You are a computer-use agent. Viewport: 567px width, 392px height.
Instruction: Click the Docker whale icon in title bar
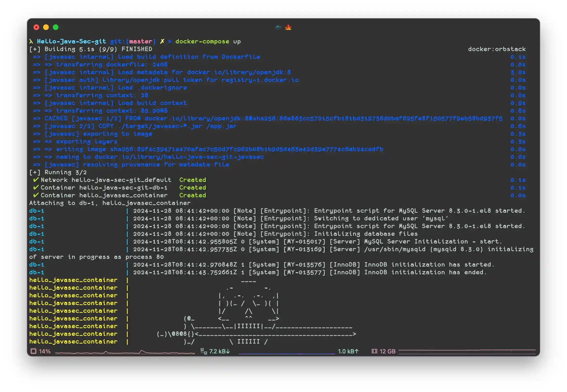(x=278, y=27)
